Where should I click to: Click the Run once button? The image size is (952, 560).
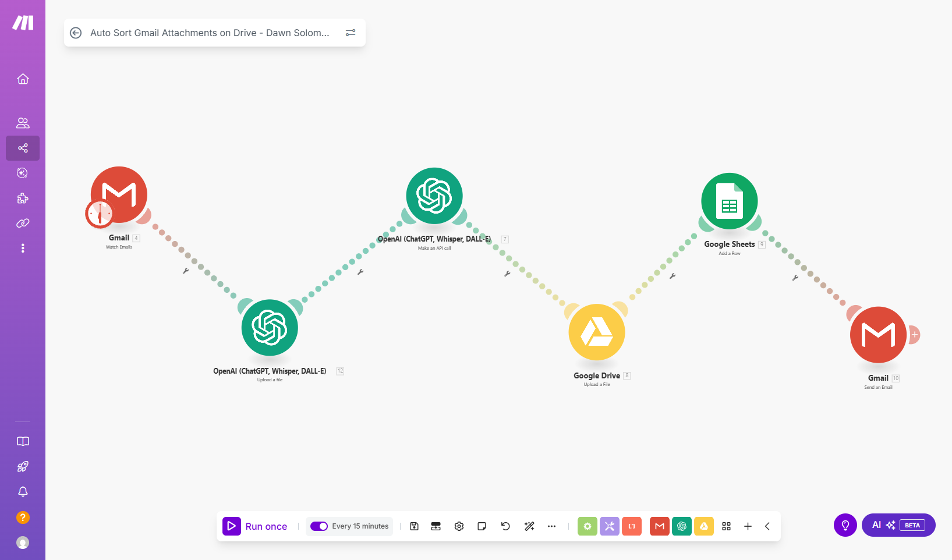pos(255,526)
